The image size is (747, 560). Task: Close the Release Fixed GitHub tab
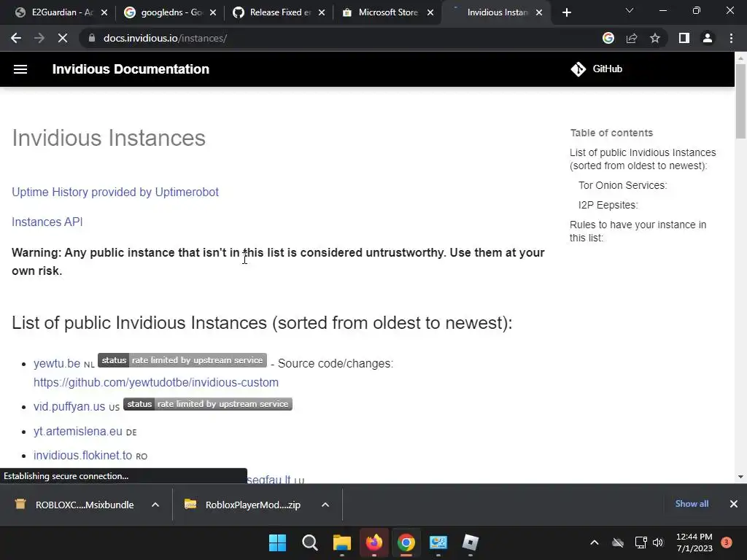pos(322,12)
